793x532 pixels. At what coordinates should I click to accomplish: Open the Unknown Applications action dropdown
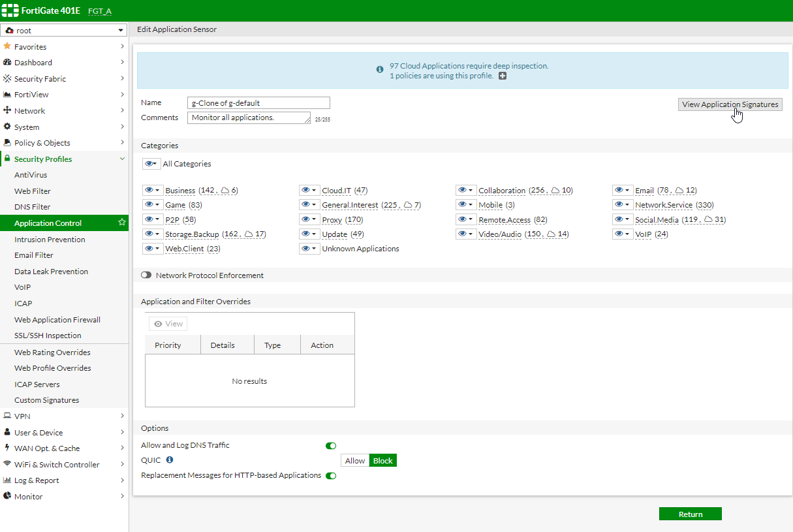tap(309, 249)
